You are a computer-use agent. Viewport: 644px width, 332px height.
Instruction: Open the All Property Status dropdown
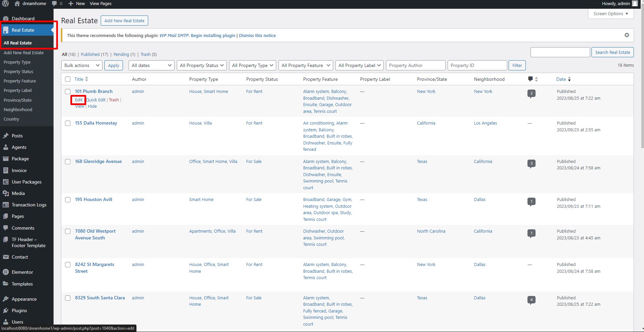click(202, 65)
